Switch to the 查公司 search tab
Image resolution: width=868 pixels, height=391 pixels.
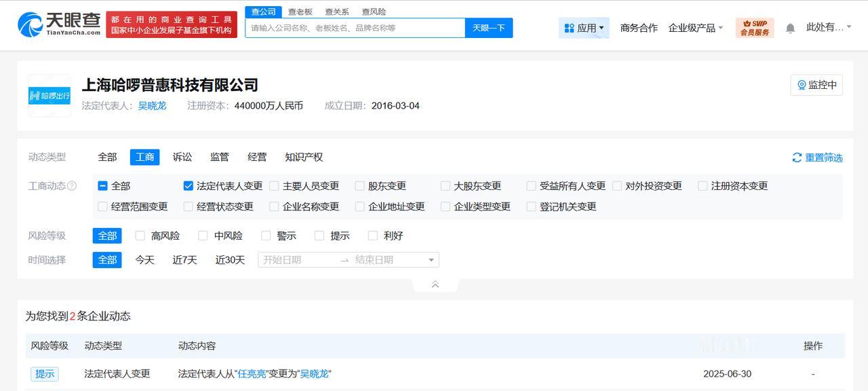pos(263,12)
